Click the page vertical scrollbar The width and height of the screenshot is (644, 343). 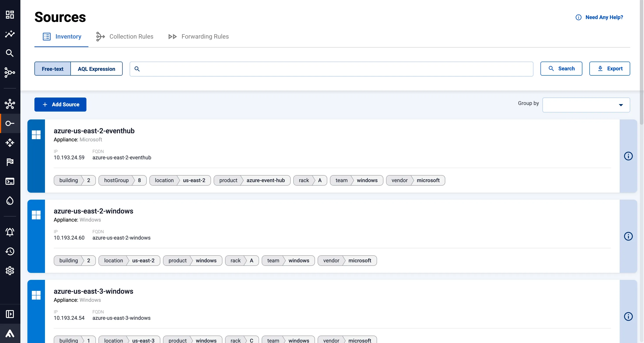(x=641, y=62)
